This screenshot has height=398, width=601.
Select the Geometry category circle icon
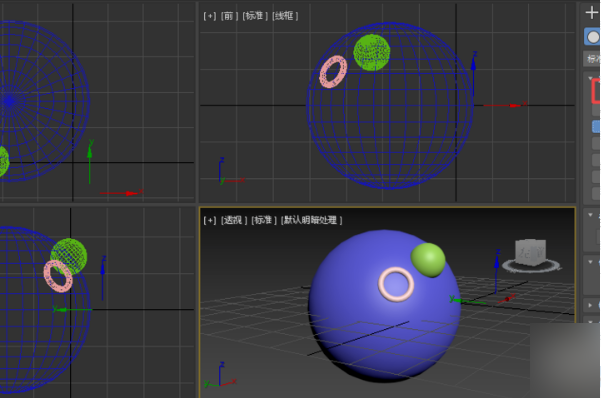click(593, 37)
